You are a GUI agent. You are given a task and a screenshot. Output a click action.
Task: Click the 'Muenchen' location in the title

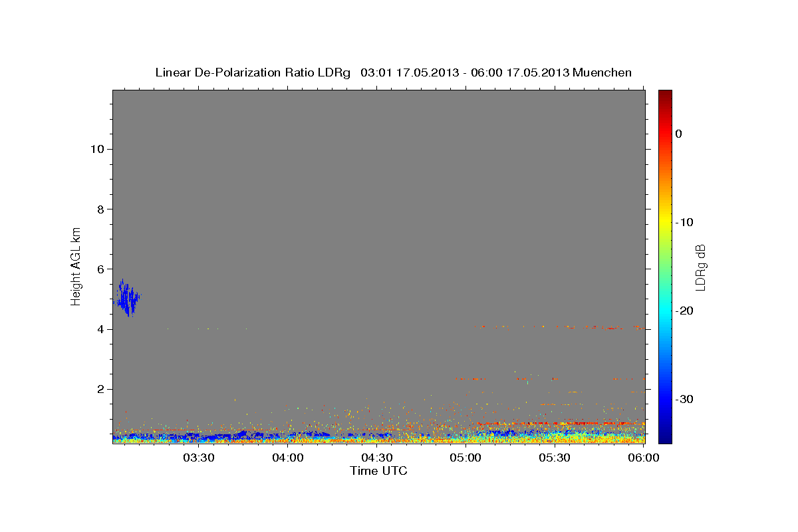(602, 72)
